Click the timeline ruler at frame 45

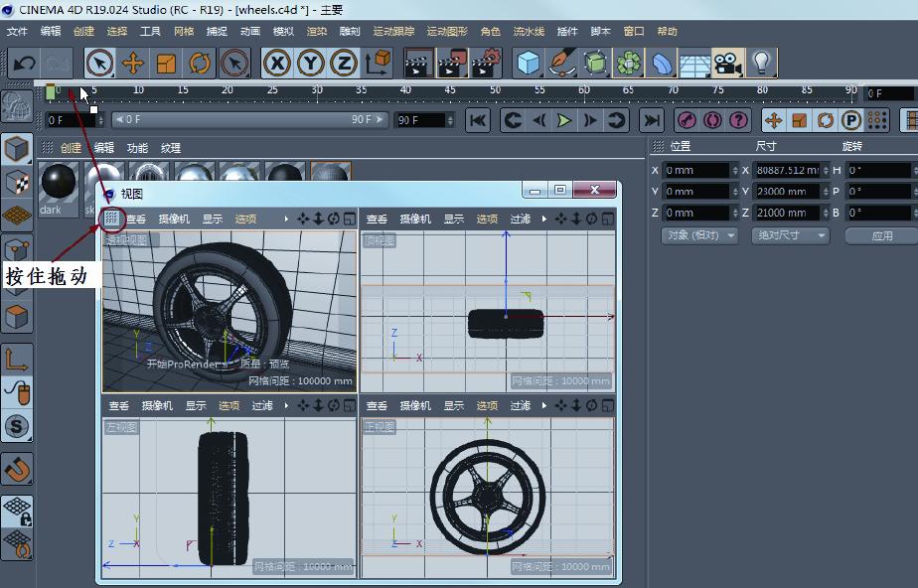click(451, 91)
